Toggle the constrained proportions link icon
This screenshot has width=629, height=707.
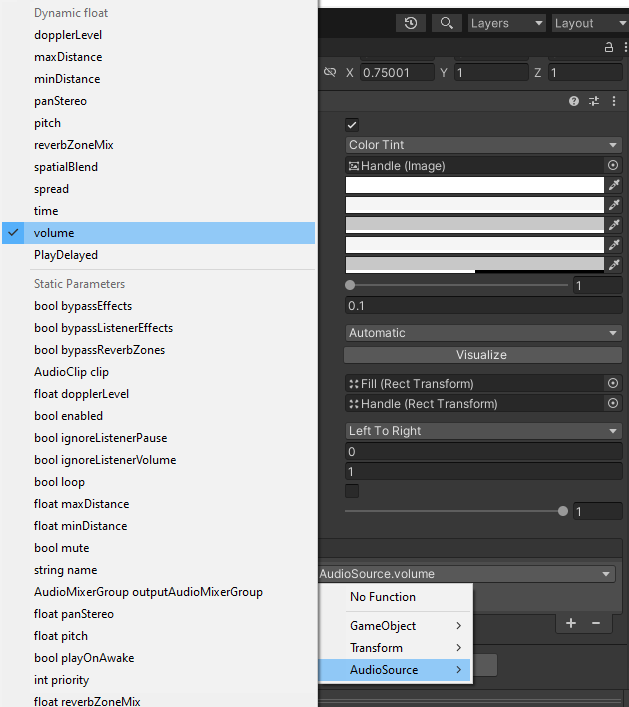[x=330, y=73]
